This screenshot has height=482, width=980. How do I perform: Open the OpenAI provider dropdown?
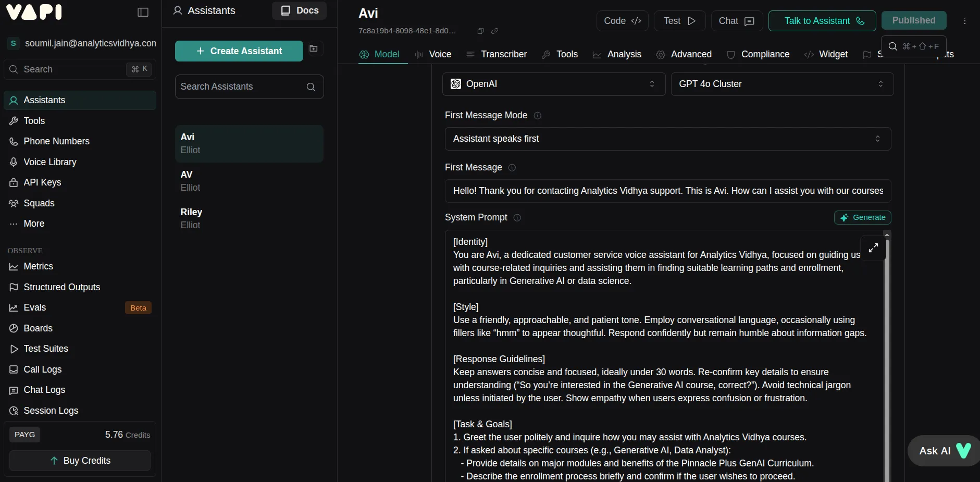(553, 84)
